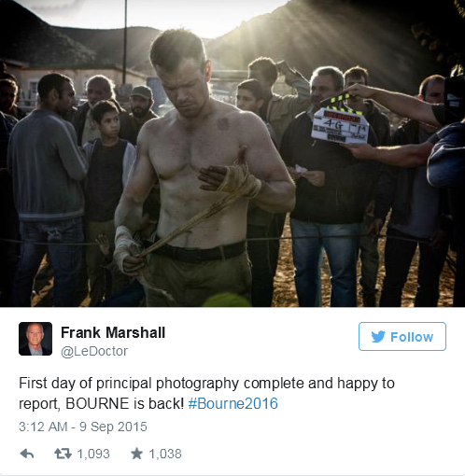Open the #Bourne2016 hashtag

232,403
